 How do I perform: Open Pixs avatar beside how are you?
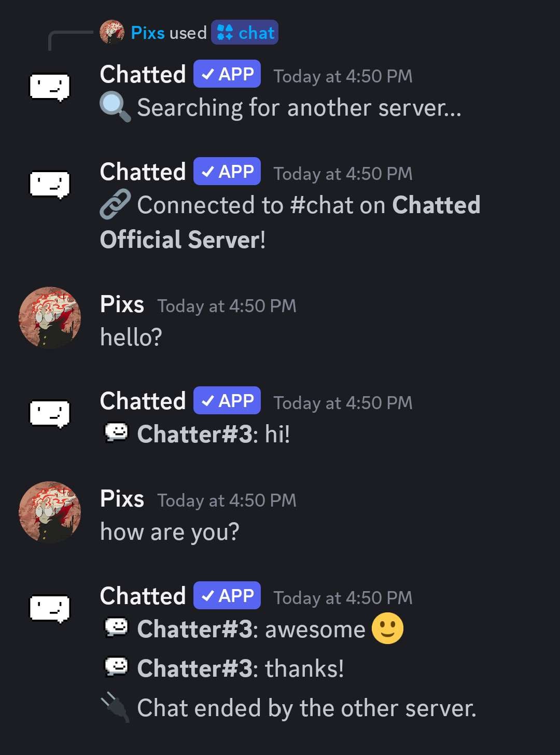[x=50, y=512]
